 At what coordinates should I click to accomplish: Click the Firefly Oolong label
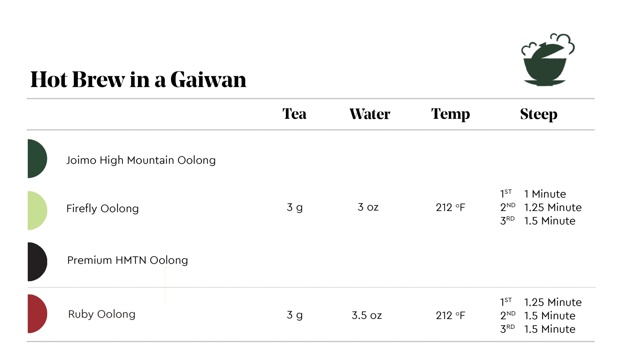tap(103, 208)
